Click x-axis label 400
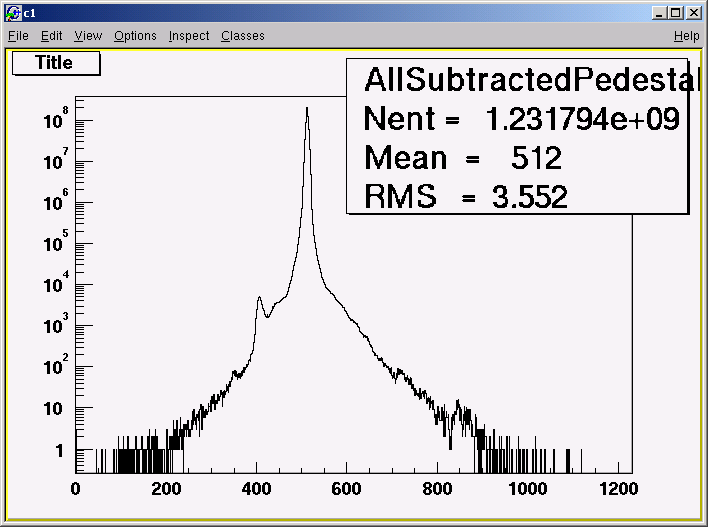Viewport: 708px width, 527px height. [256, 489]
